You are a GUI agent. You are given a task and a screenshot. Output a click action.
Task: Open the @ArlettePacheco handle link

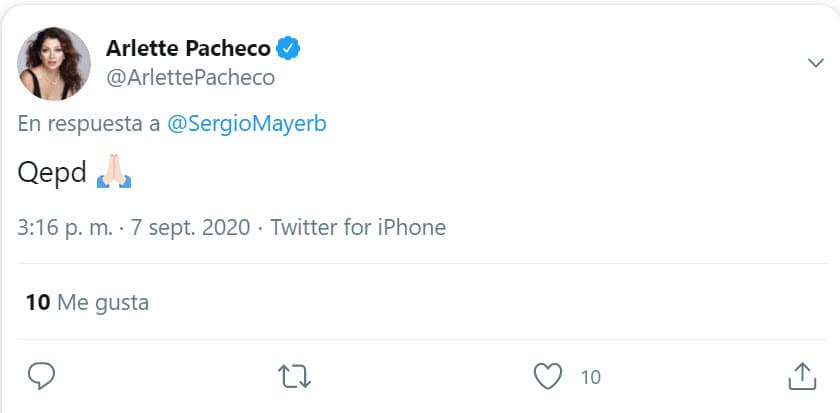coord(190,77)
